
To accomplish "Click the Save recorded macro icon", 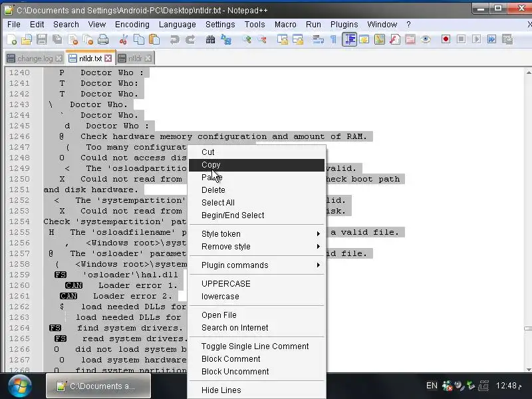I will [507, 39].
